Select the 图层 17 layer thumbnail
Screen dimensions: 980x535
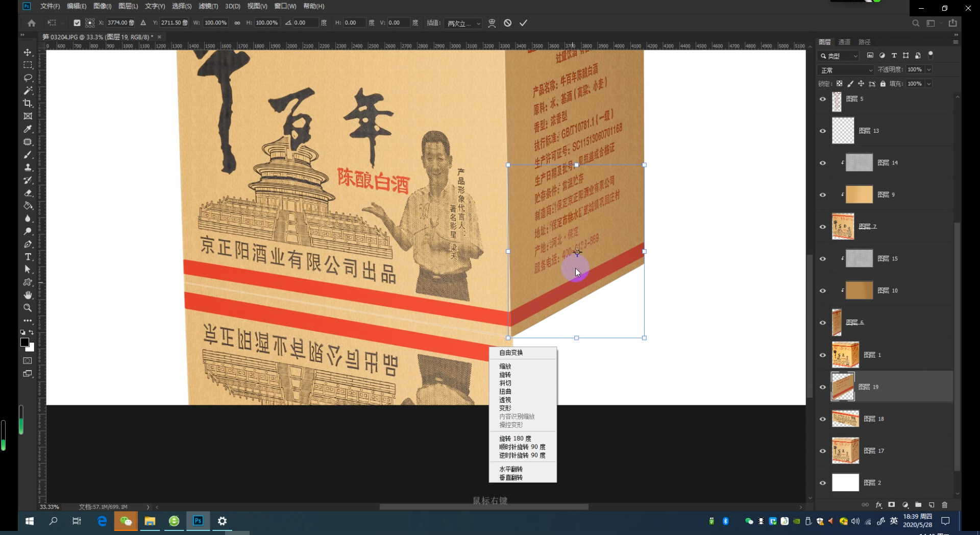[845, 451]
